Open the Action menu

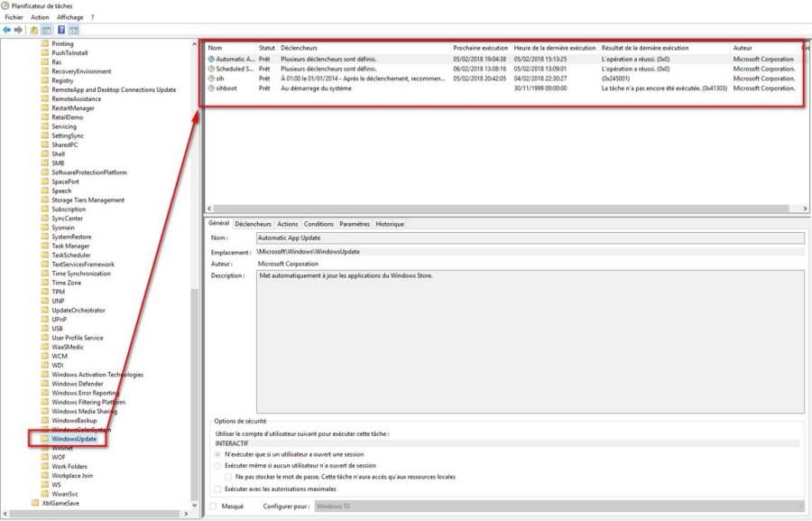[x=40, y=17]
